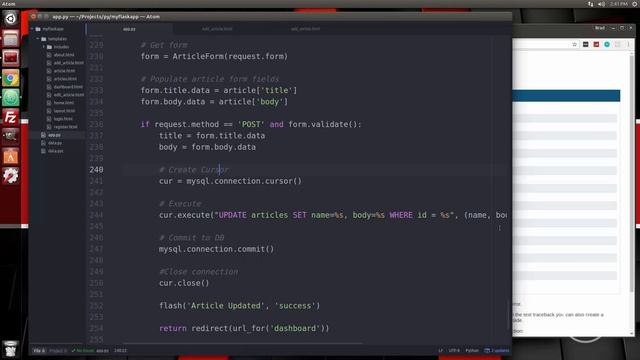This screenshot has width=640, height=360.
Task: Bookmark page with star icon in Chrome
Action: pyautogui.click(x=575, y=44)
